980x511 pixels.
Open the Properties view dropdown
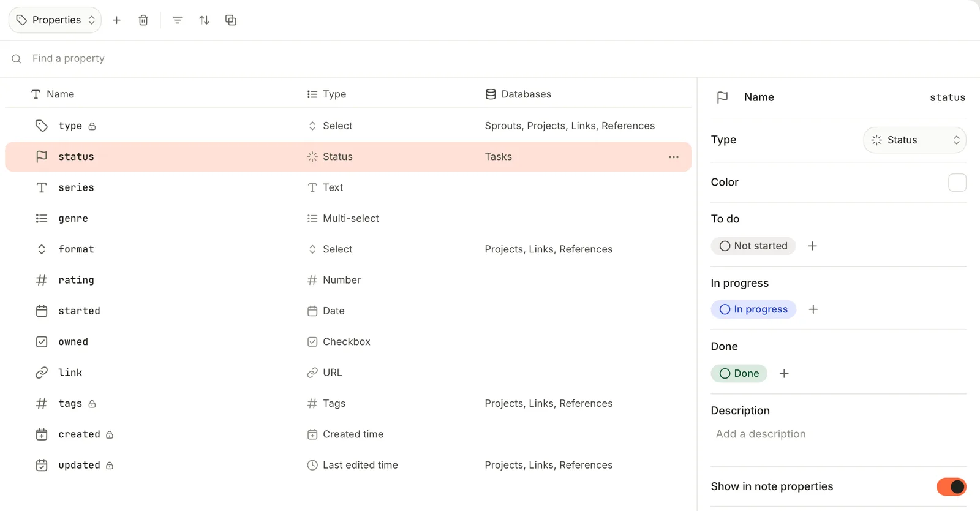tap(55, 20)
